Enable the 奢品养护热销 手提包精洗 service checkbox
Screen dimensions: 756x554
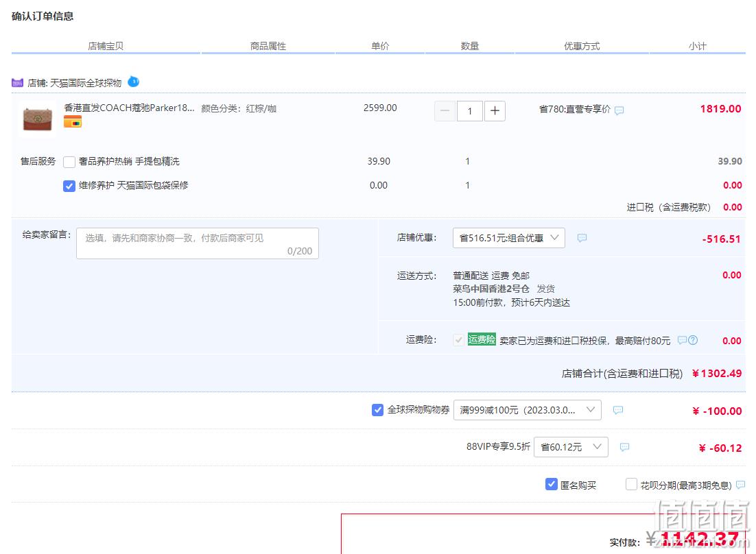(69, 162)
